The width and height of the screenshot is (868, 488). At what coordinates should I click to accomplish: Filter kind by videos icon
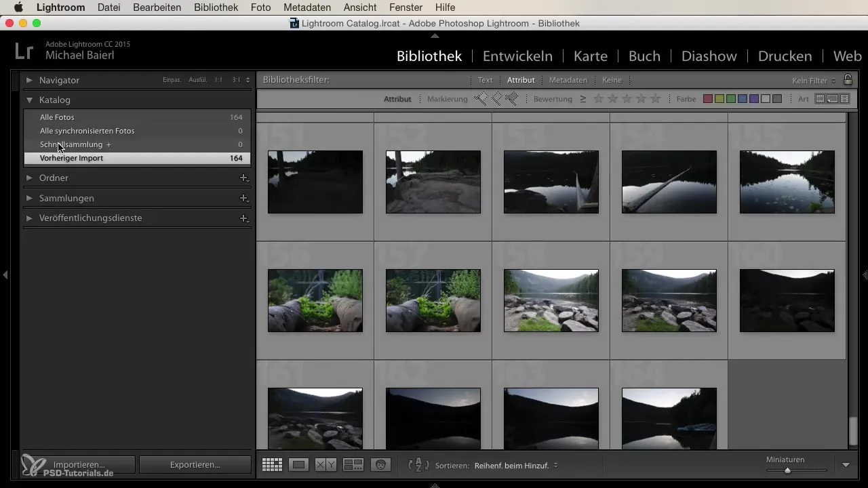click(x=844, y=99)
